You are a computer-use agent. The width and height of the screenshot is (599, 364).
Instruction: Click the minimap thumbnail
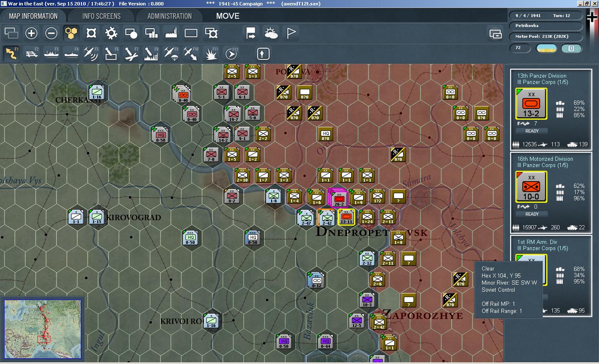[x=42, y=329]
